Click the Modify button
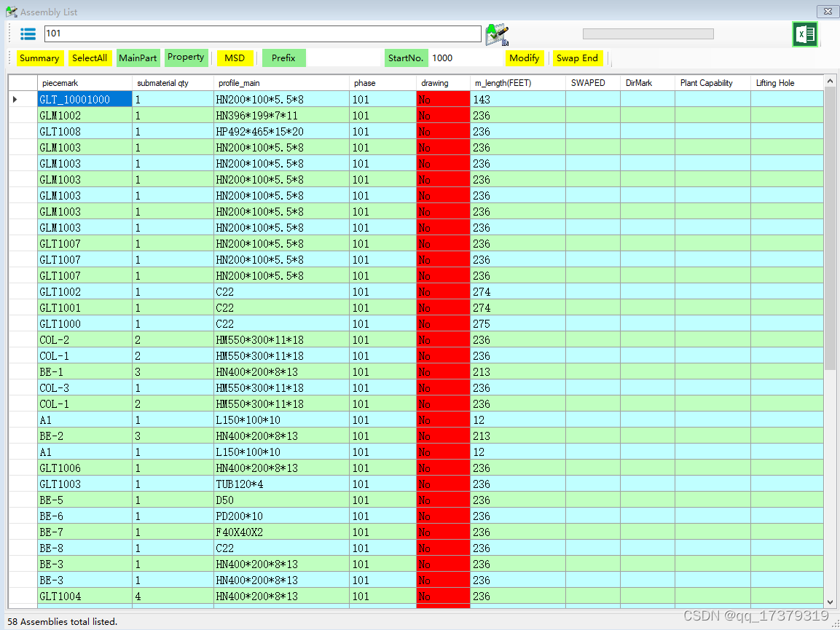This screenshot has width=840, height=630. point(524,58)
